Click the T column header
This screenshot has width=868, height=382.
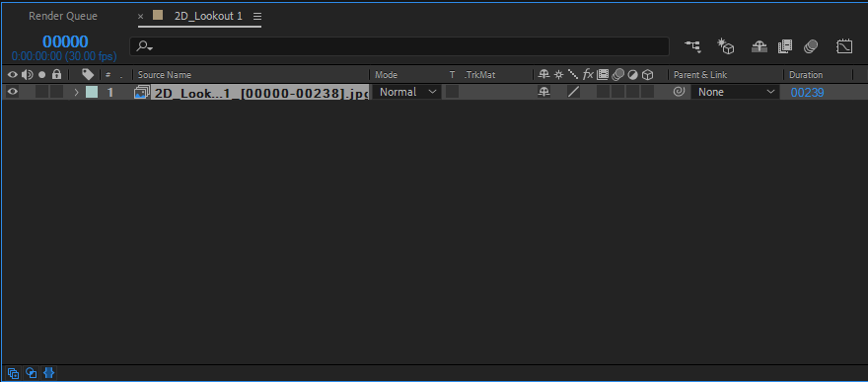[x=453, y=75]
